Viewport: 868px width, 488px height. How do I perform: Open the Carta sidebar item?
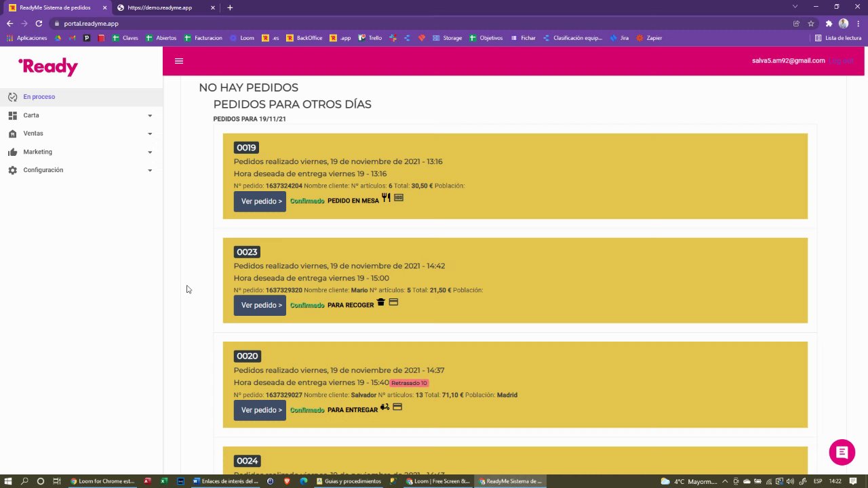click(x=81, y=115)
